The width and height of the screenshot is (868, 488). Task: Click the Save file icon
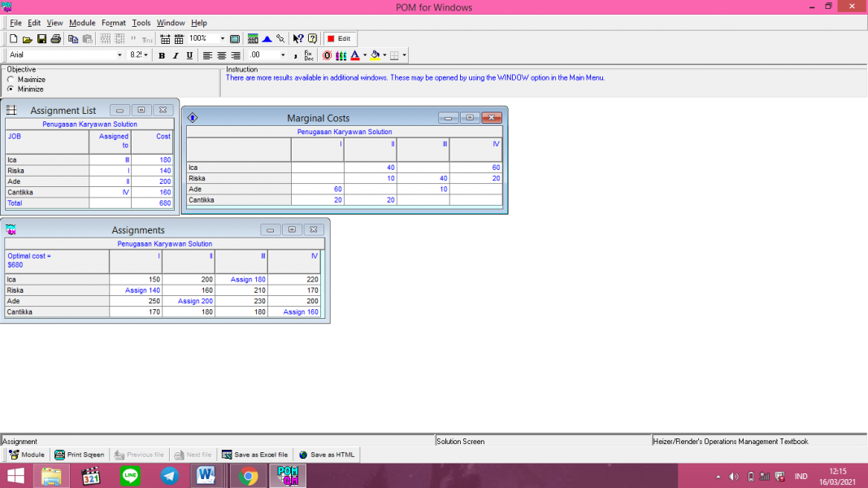pos(41,39)
